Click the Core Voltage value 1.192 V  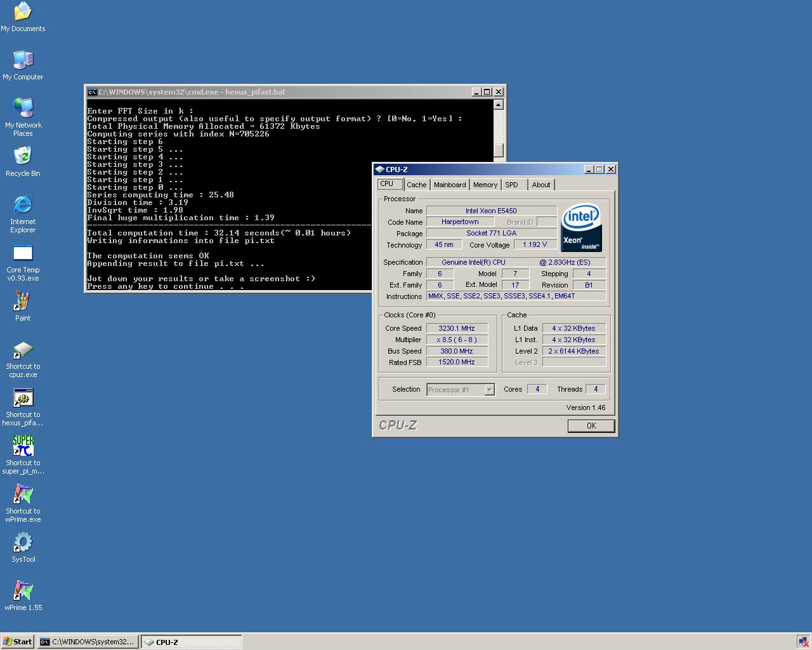[535, 244]
